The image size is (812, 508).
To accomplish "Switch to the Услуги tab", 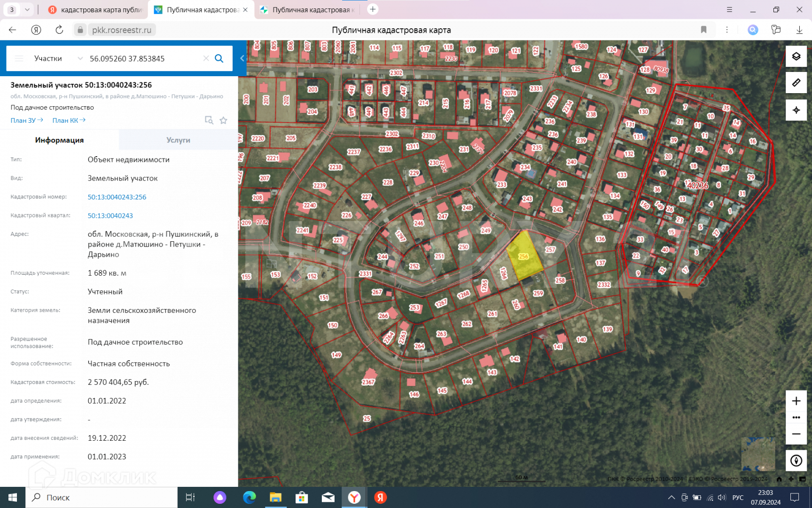I will [178, 140].
